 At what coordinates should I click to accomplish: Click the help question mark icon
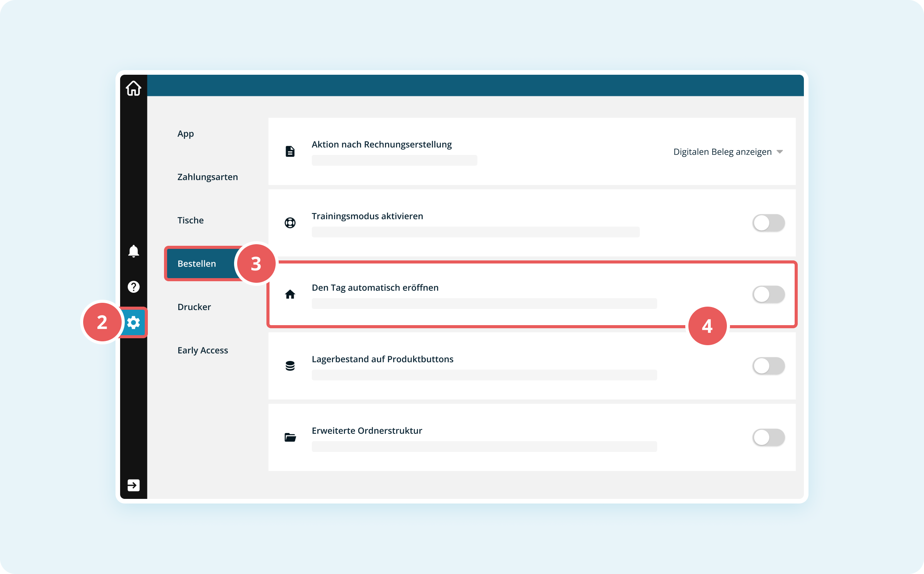133,287
